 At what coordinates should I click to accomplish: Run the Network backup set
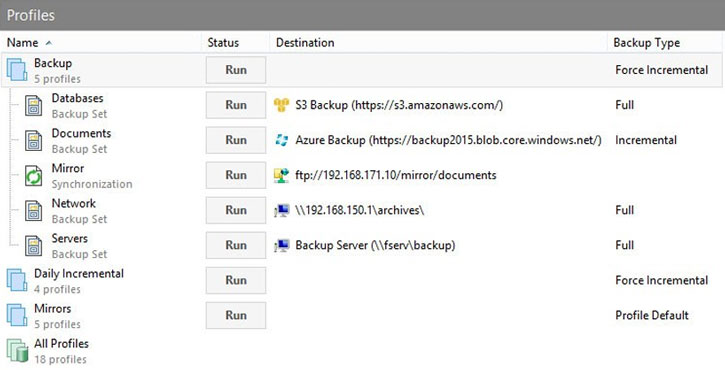[236, 210]
